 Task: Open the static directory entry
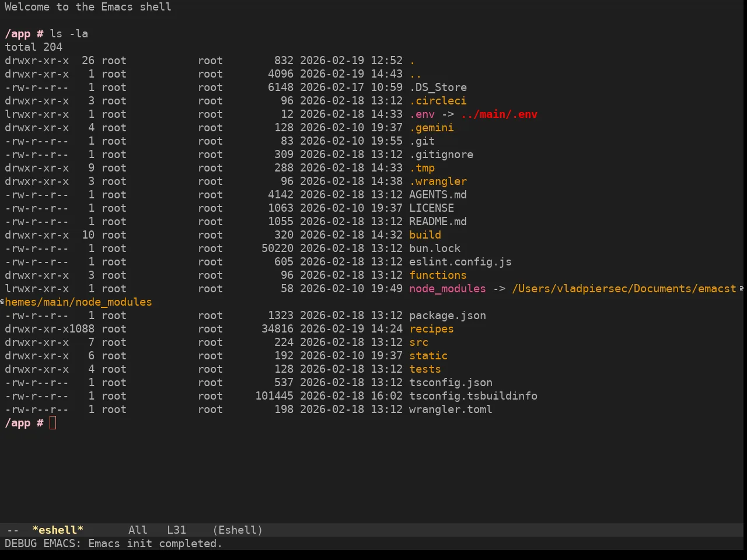tap(428, 356)
